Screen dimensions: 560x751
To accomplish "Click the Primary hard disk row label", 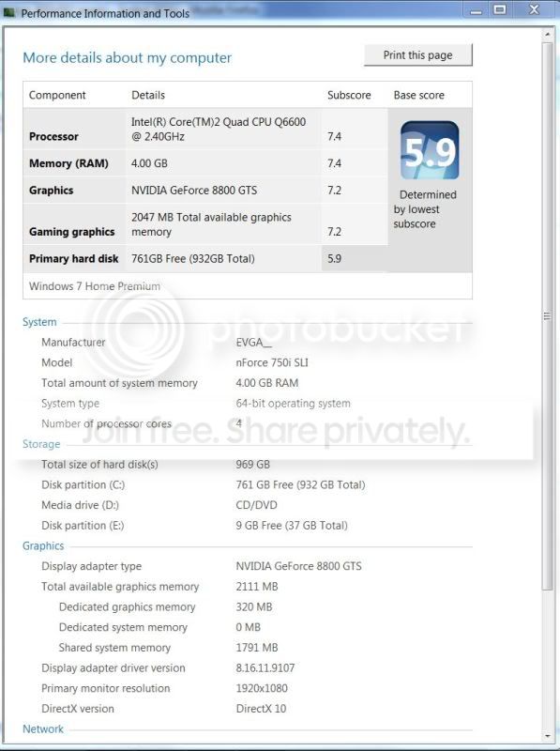I will pos(74,259).
